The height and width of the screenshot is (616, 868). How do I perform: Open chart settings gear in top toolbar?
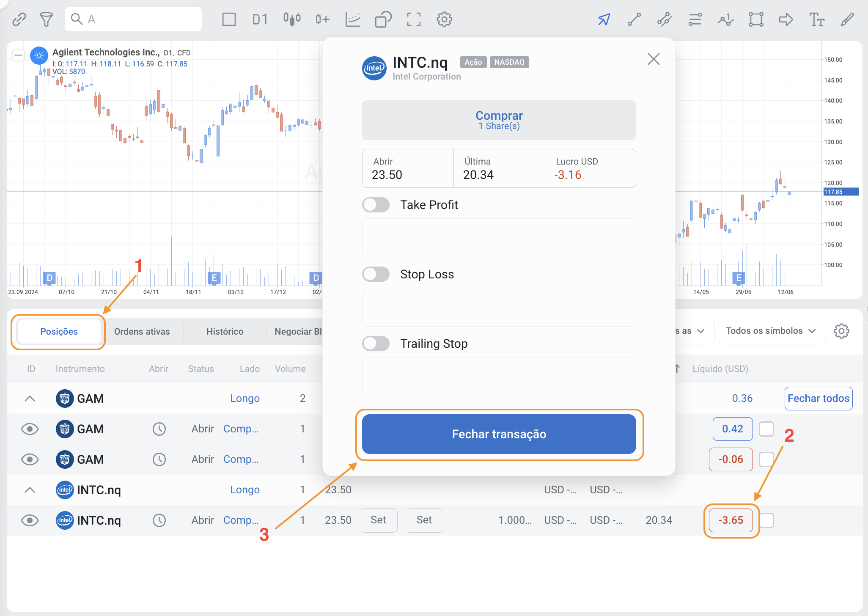click(444, 19)
